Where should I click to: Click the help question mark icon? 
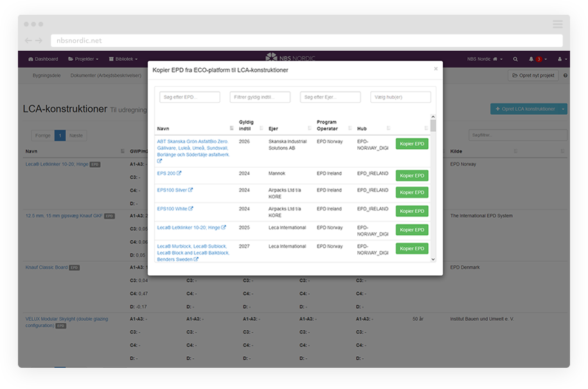565,75
